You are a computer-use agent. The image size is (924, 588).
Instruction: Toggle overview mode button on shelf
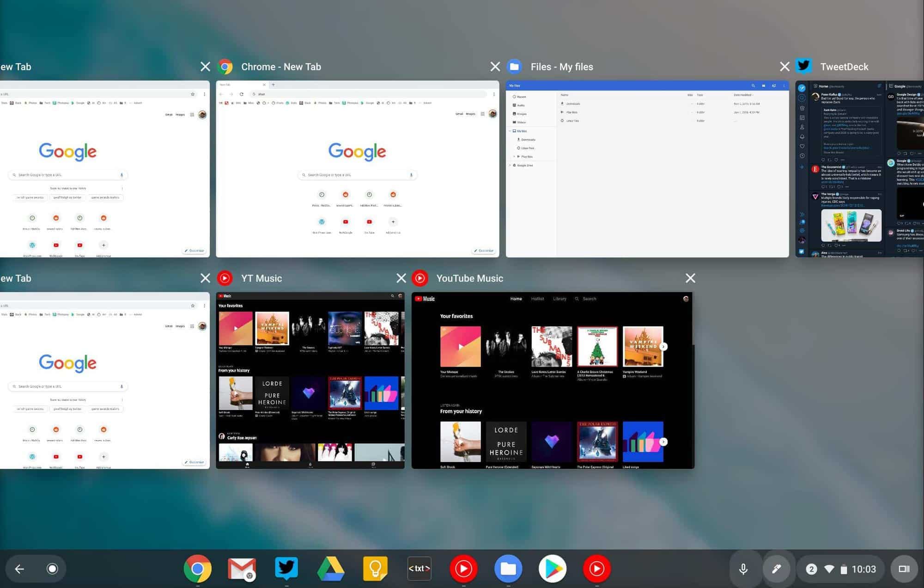point(904,569)
